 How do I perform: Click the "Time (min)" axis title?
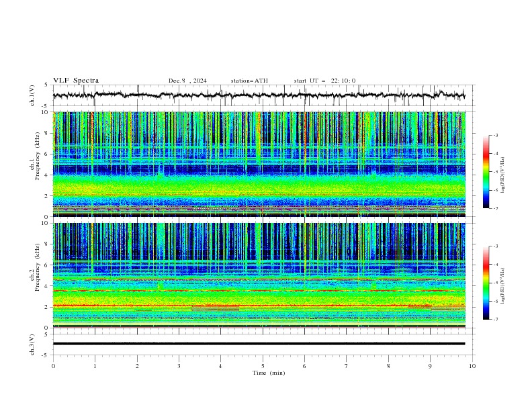click(269, 373)
